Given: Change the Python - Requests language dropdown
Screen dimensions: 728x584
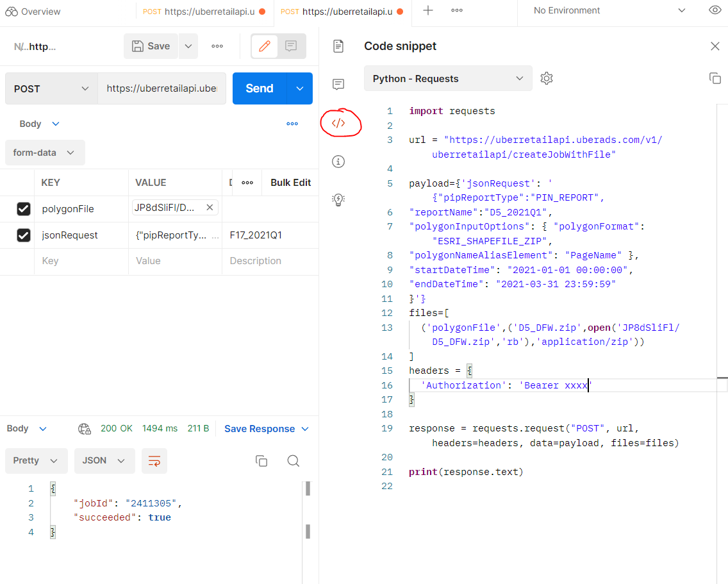Looking at the screenshot, I should pos(448,78).
